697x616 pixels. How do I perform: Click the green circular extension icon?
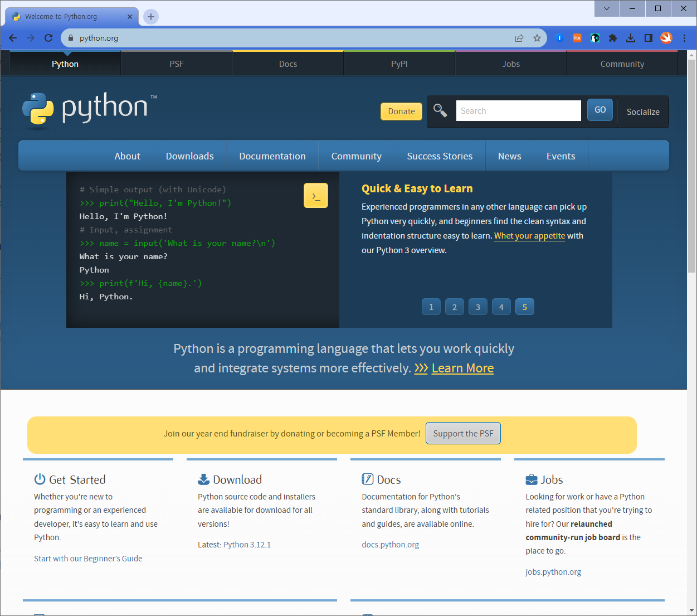tap(595, 38)
